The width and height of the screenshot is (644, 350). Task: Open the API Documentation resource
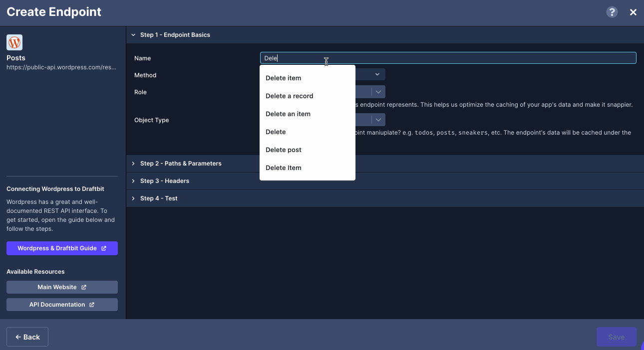tap(62, 305)
